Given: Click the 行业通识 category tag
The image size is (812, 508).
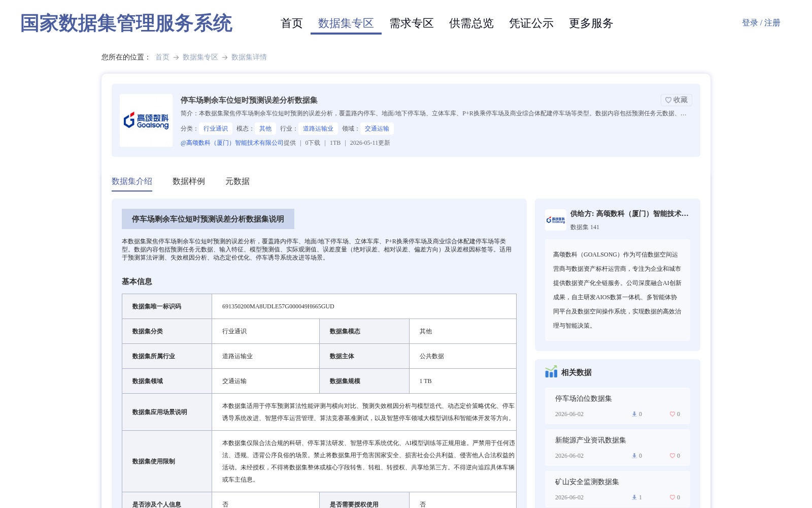Looking at the screenshot, I should [x=216, y=129].
